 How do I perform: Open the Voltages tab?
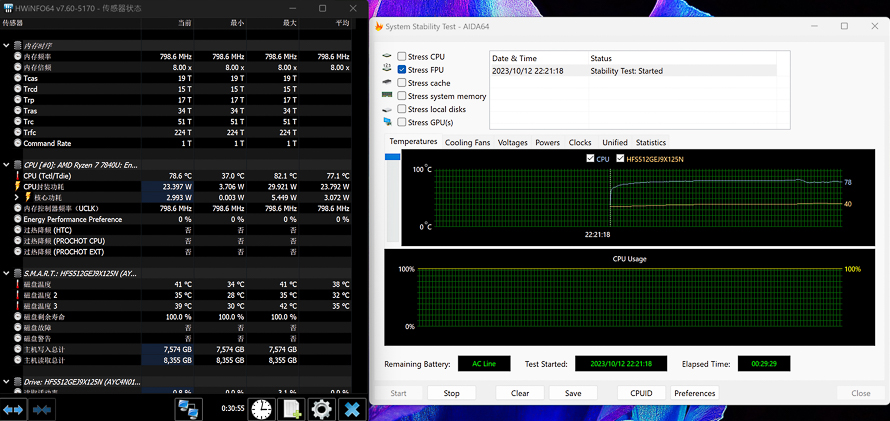[x=513, y=142]
